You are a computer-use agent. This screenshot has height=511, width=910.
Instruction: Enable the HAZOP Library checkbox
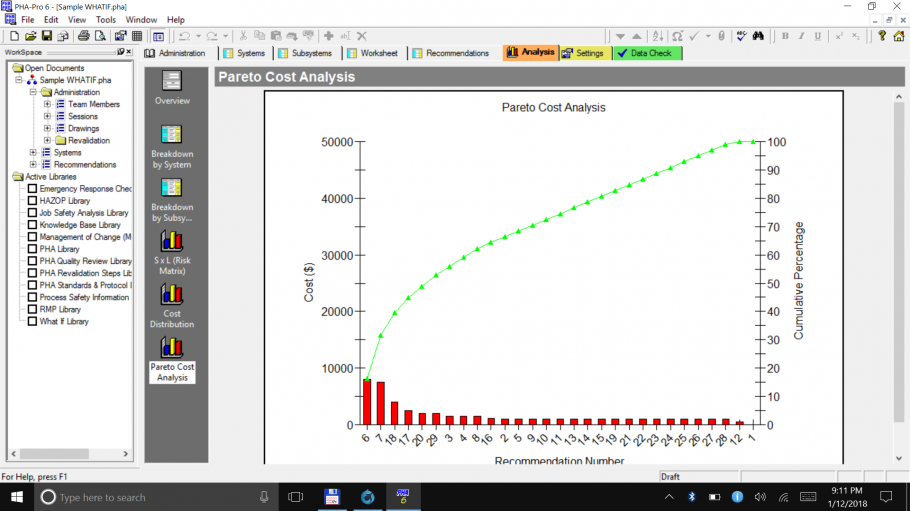[x=33, y=201]
